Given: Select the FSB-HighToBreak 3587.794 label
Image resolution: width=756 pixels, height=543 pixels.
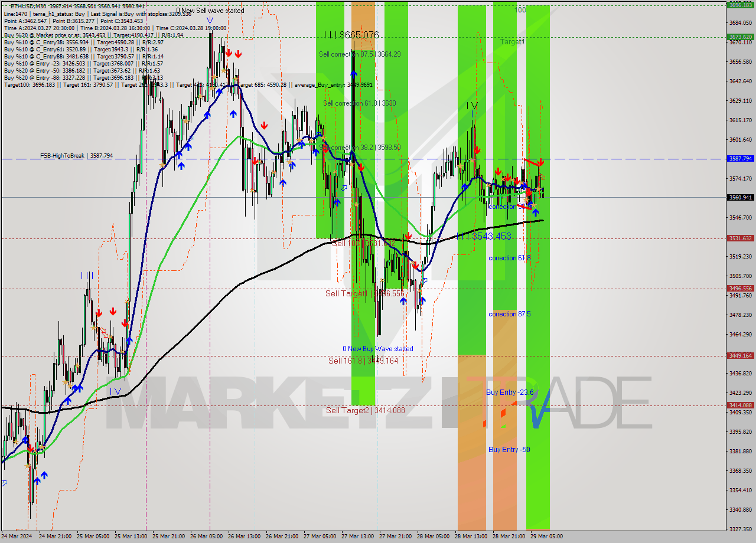Looking at the screenshot, I should click(76, 156).
